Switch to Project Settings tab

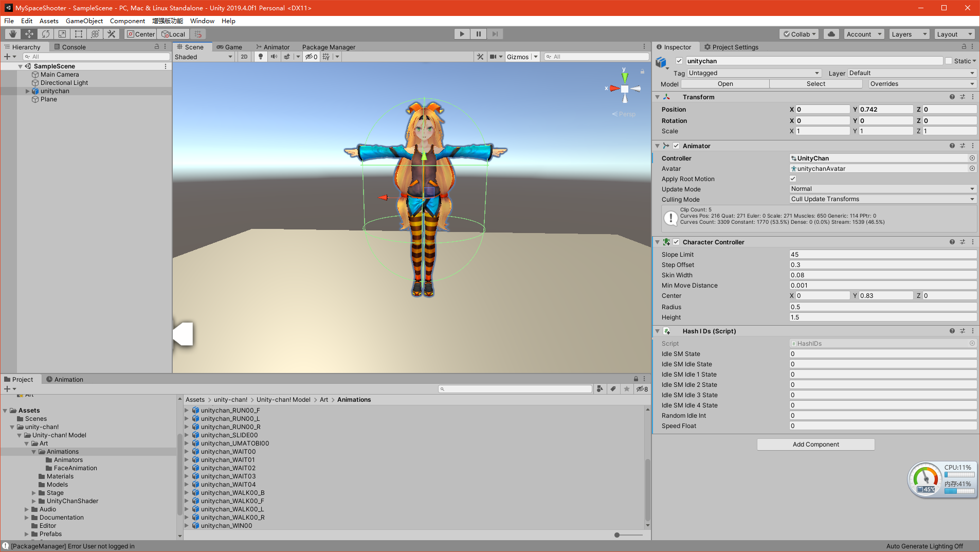pos(731,47)
